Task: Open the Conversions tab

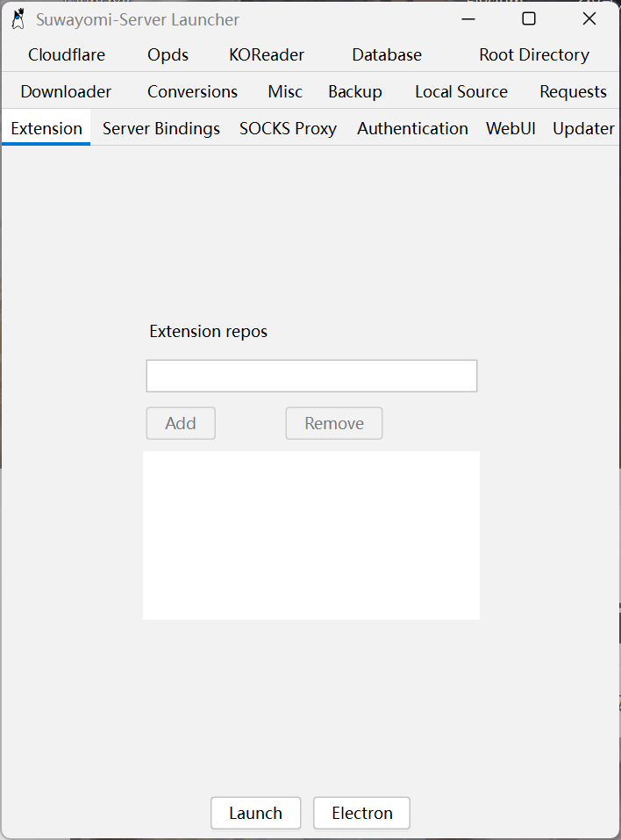Action: [x=192, y=91]
